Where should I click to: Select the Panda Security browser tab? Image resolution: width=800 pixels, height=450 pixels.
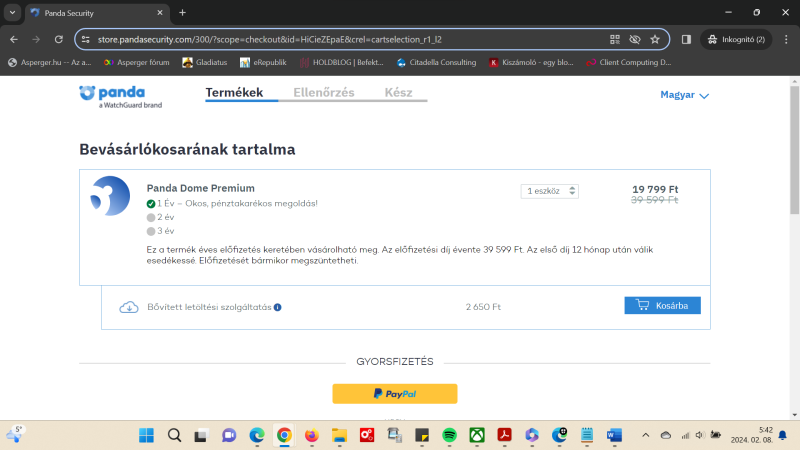point(97,13)
